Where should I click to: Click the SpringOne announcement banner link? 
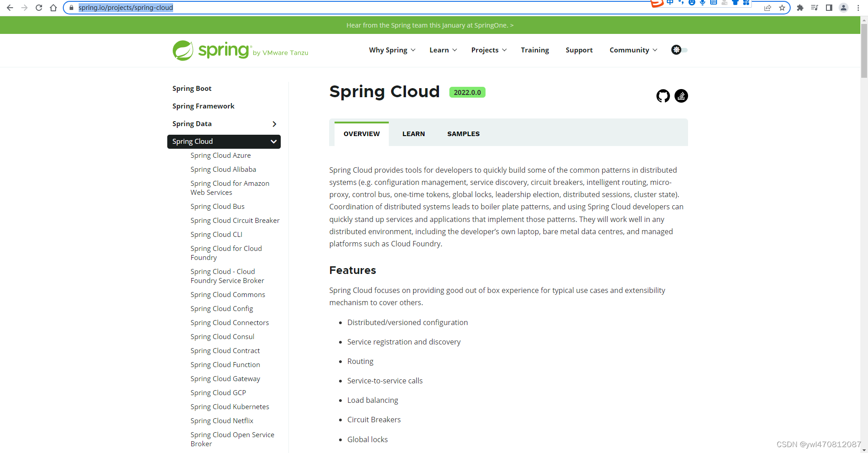[430, 25]
